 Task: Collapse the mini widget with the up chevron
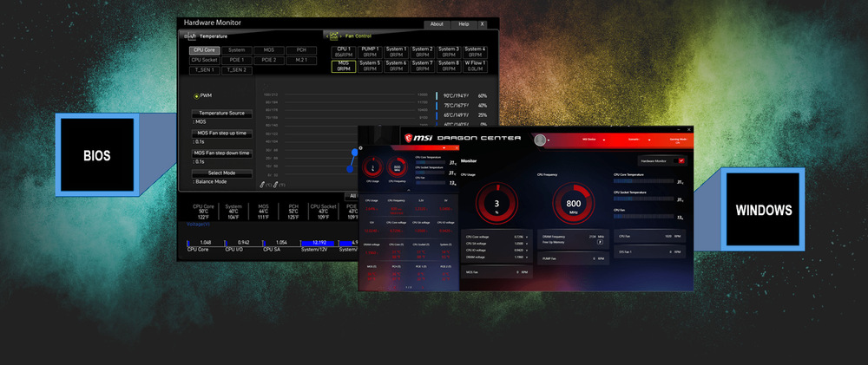tap(409, 190)
